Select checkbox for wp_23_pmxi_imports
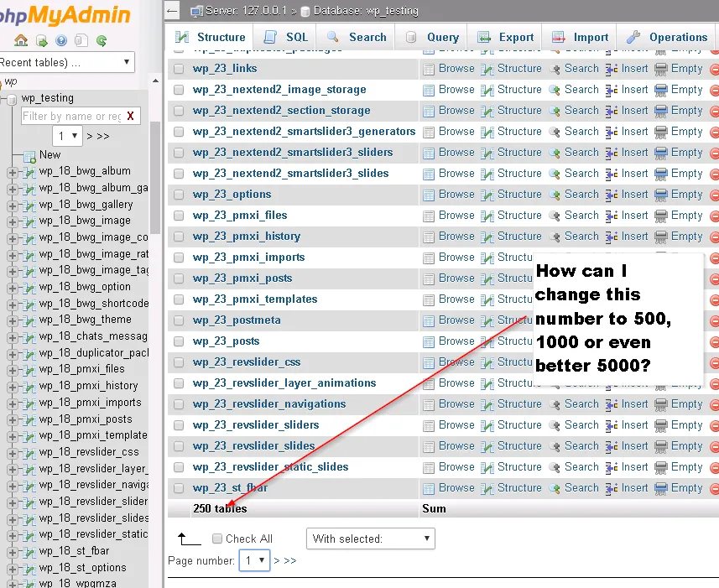 pyautogui.click(x=179, y=258)
